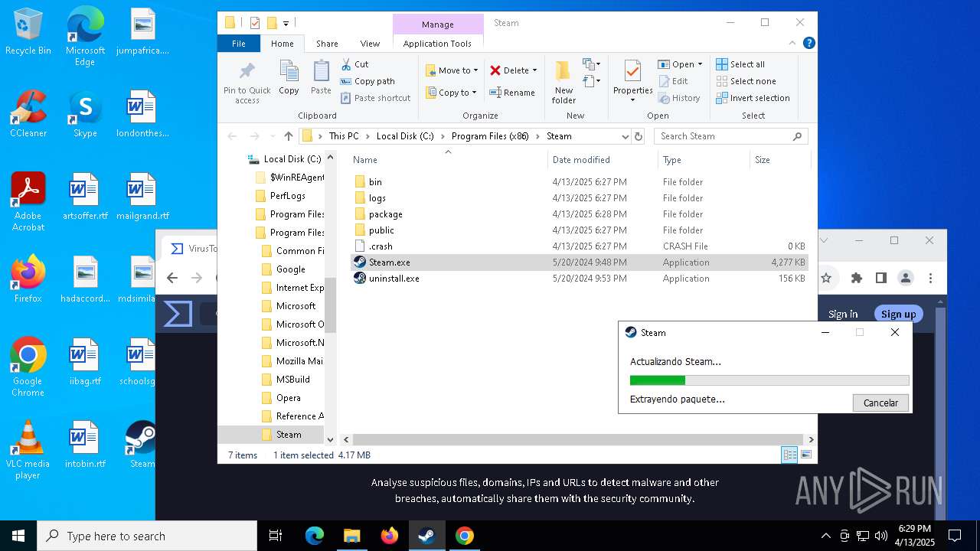Open the File menu tab
The height and width of the screenshot is (551, 980).
pyautogui.click(x=239, y=44)
